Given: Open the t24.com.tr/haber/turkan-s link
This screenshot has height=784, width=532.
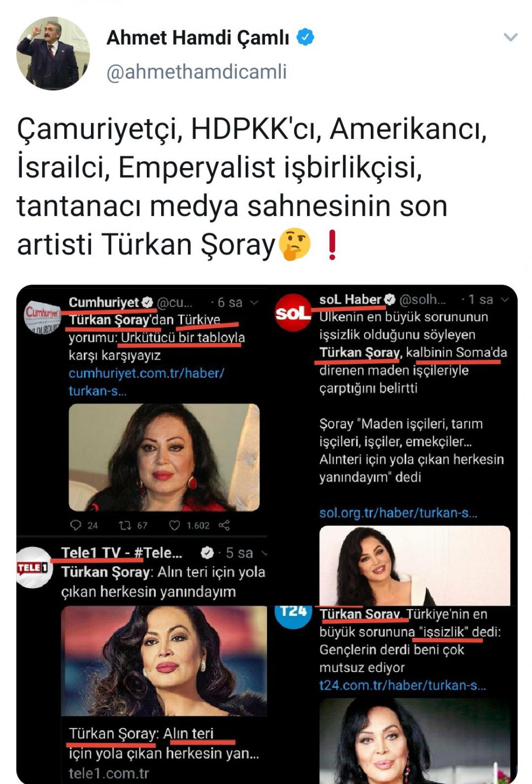Looking at the screenshot, I should 403,685.
